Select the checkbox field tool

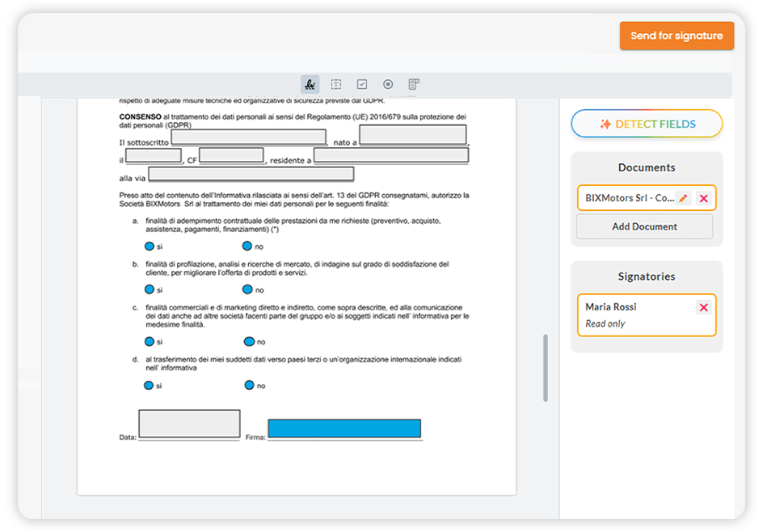coord(362,84)
